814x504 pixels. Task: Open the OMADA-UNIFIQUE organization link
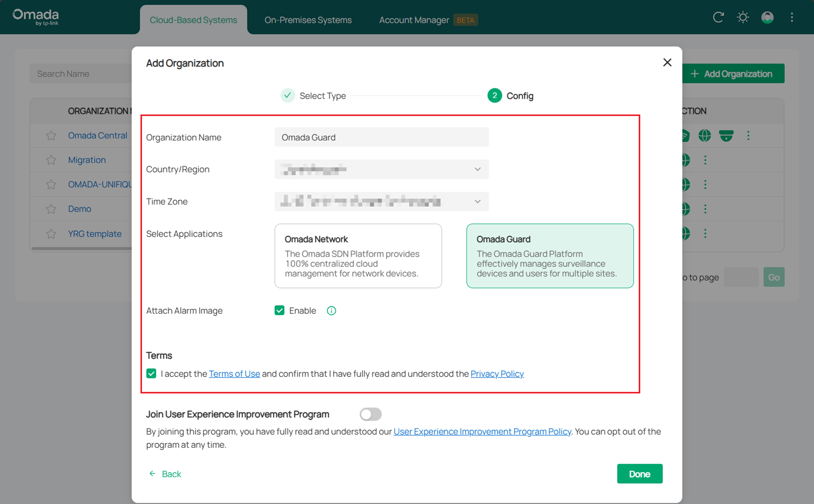[x=100, y=184]
